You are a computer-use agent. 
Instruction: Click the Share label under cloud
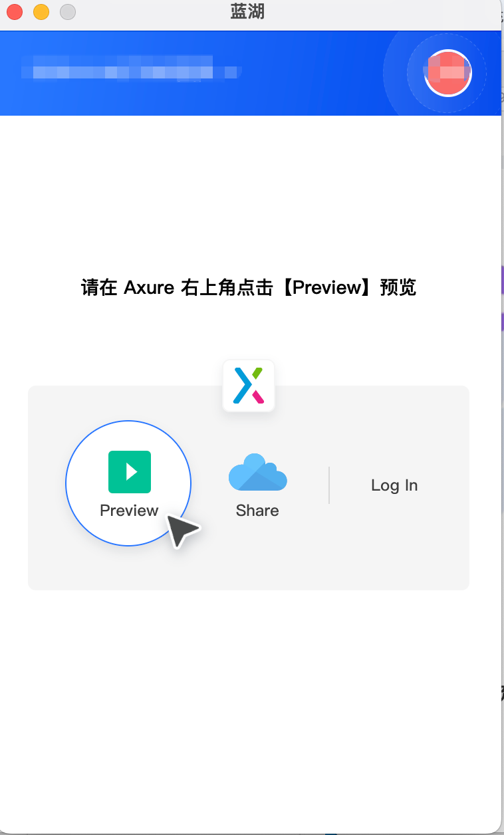click(257, 511)
